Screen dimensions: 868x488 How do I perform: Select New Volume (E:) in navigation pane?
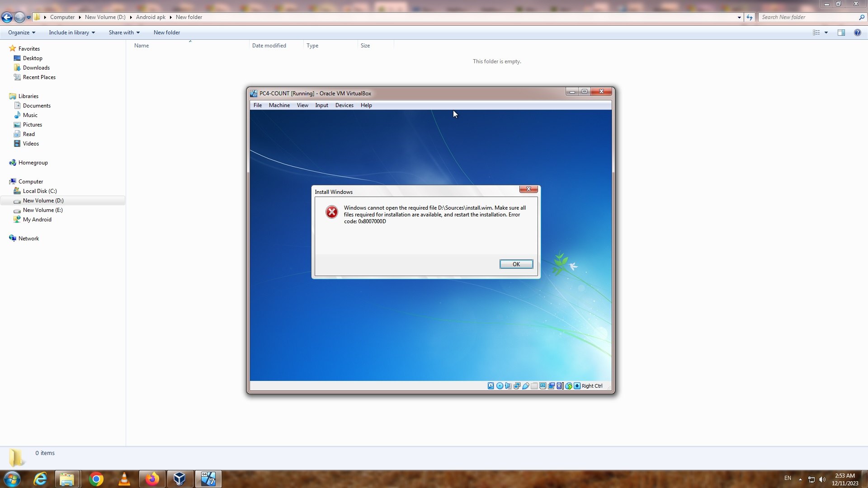[42, 210]
